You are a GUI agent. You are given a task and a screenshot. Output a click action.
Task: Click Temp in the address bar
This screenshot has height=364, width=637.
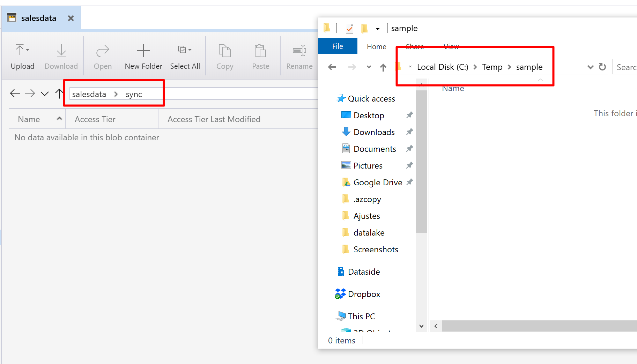(492, 67)
